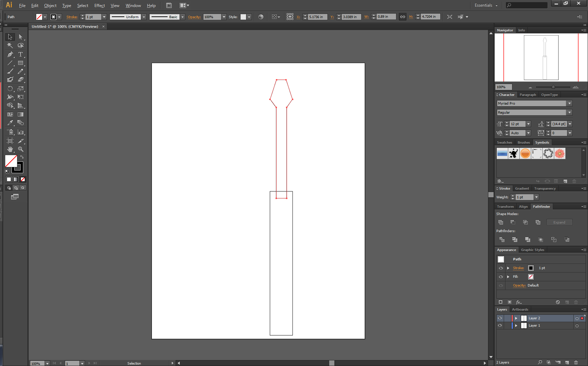Switch to the Brushes tab
Screen dimensions: 588x366
(524, 142)
